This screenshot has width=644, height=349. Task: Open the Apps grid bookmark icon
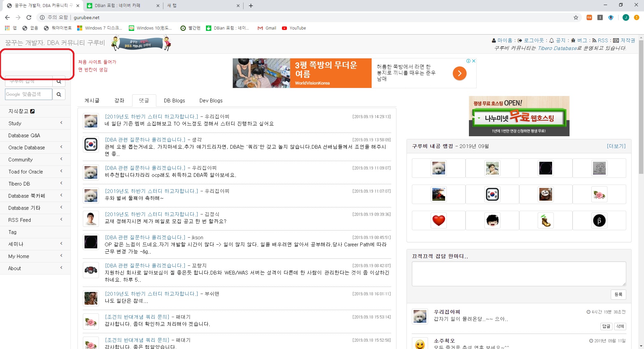click(x=7, y=28)
